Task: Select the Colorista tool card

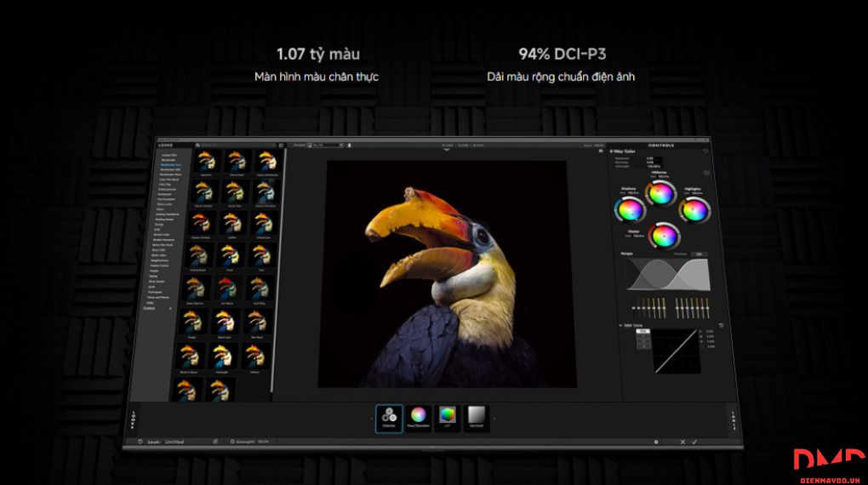Action: pos(389,418)
